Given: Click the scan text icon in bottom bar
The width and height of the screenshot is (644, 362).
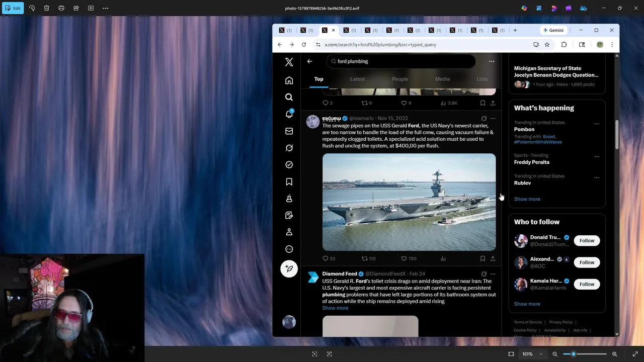Looking at the screenshot, I should [x=330, y=354].
